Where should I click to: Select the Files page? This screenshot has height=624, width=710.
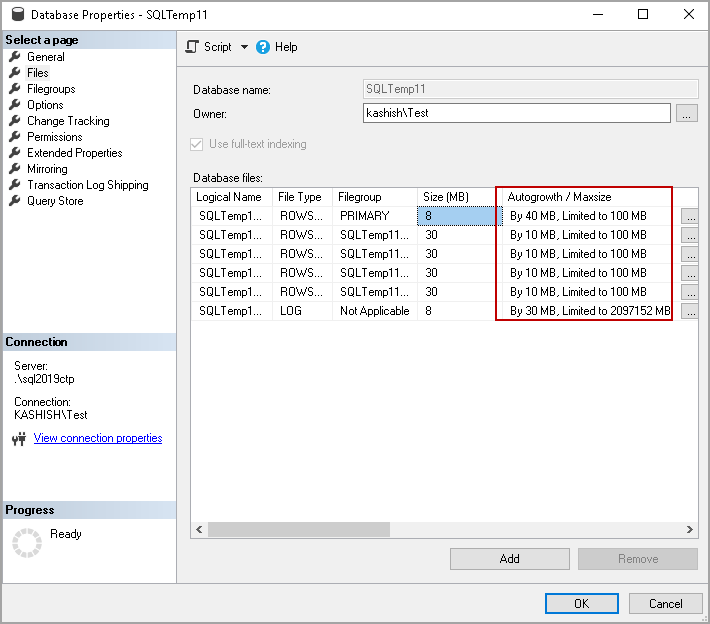coord(38,73)
